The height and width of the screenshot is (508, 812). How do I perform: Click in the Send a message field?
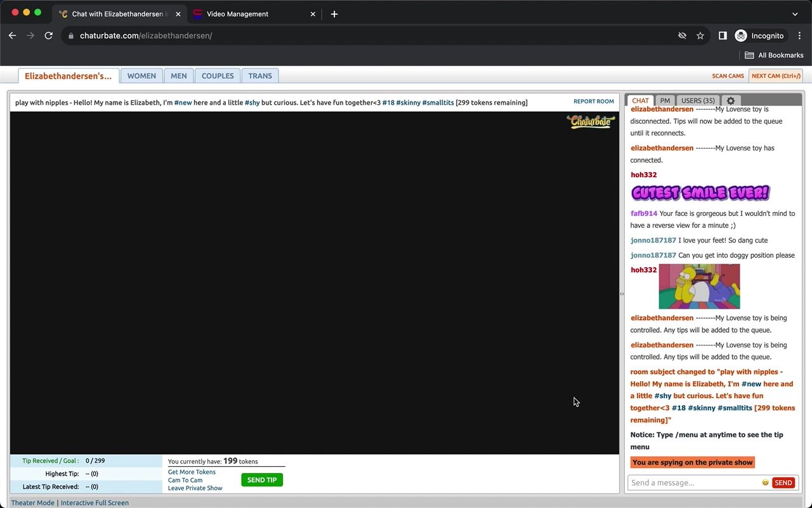pos(695,483)
